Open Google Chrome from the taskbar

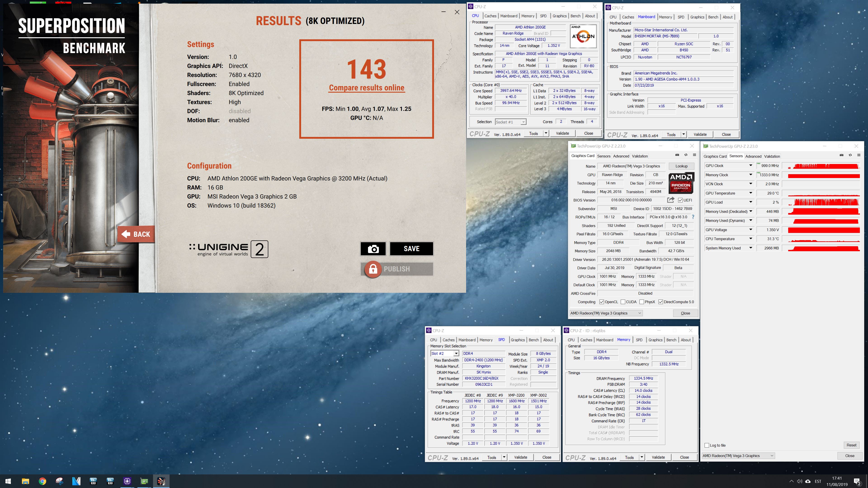point(42,481)
